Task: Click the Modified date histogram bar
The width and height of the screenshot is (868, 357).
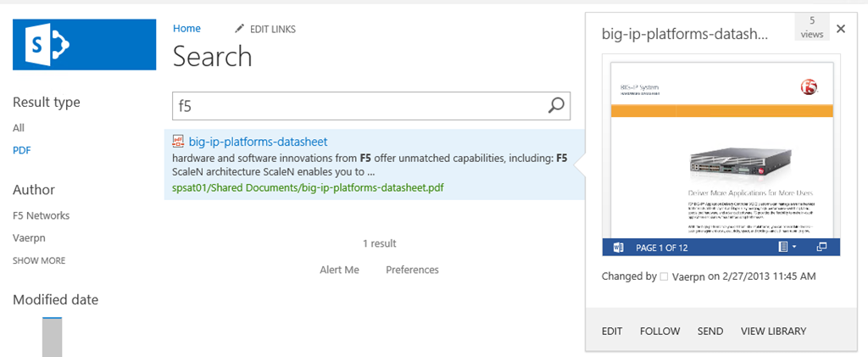Action: click(52, 337)
